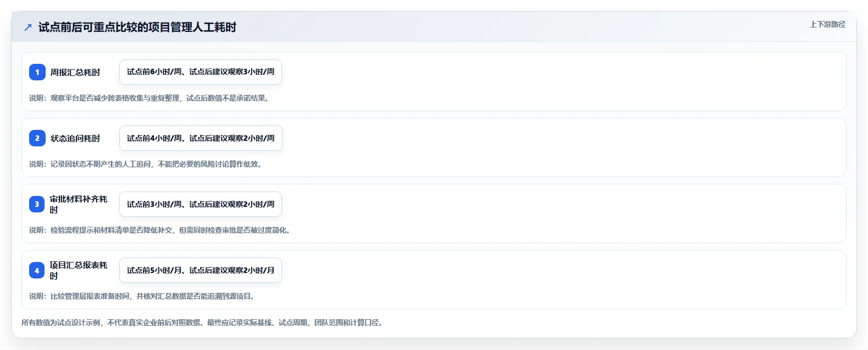The width and height of the screenshot is (868, 350).
Task: Click the panel title 试点前后可重点比较的项目管理人工耗时
Action: (137, 27)
